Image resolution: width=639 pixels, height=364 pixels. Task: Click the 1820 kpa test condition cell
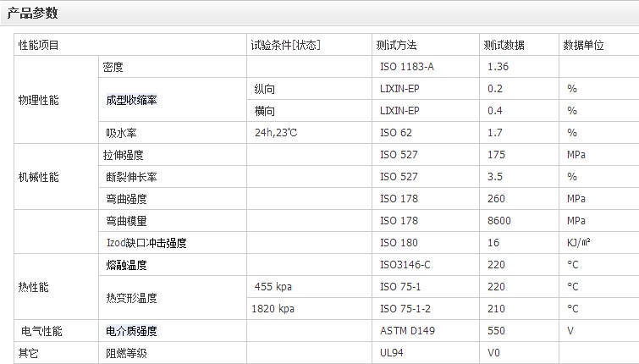(x=274, y=309)
